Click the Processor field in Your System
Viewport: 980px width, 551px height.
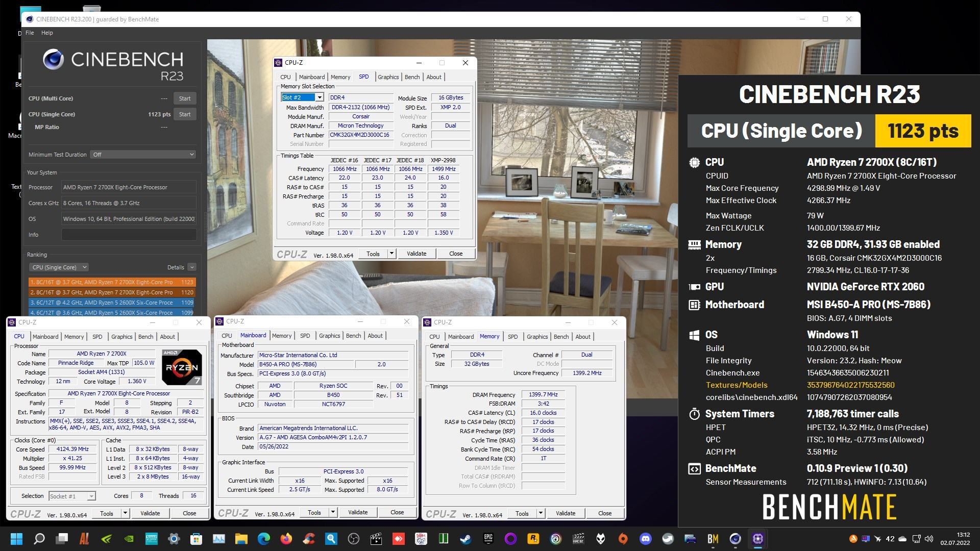click(x=129, y=187)
